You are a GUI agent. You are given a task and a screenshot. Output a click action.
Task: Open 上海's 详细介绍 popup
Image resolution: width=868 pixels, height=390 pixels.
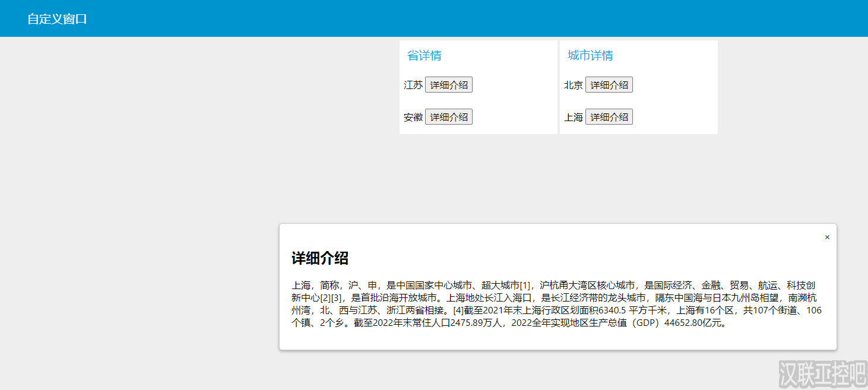pos(609,116)
